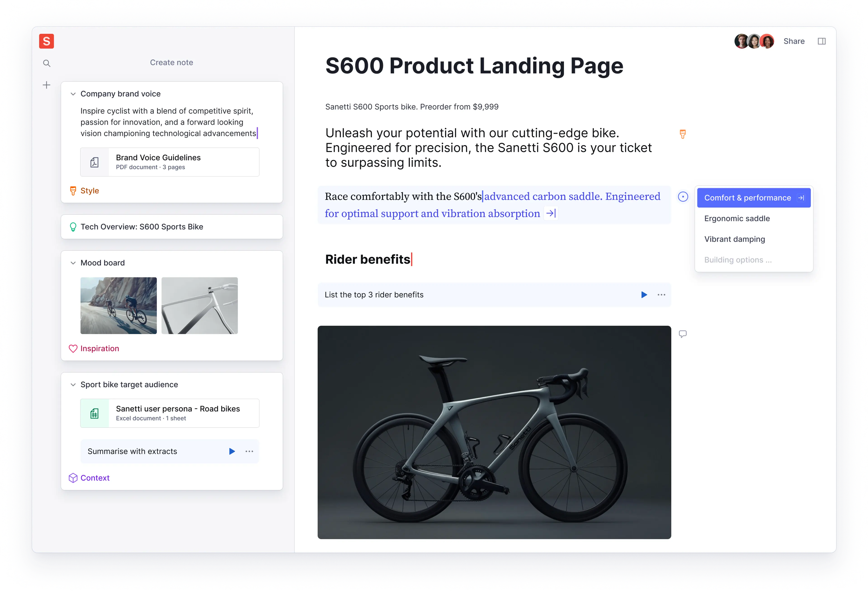Collapse the Mood board card
Viewport: 868px width, 591px height.
73,263
